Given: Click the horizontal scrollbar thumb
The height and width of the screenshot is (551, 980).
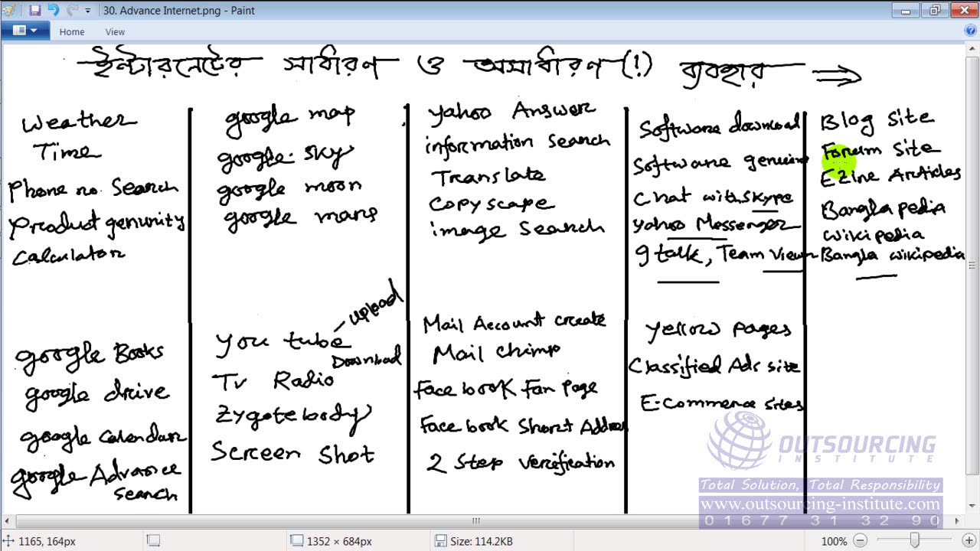Looking at the screenshot, I should tap(478, 521).
